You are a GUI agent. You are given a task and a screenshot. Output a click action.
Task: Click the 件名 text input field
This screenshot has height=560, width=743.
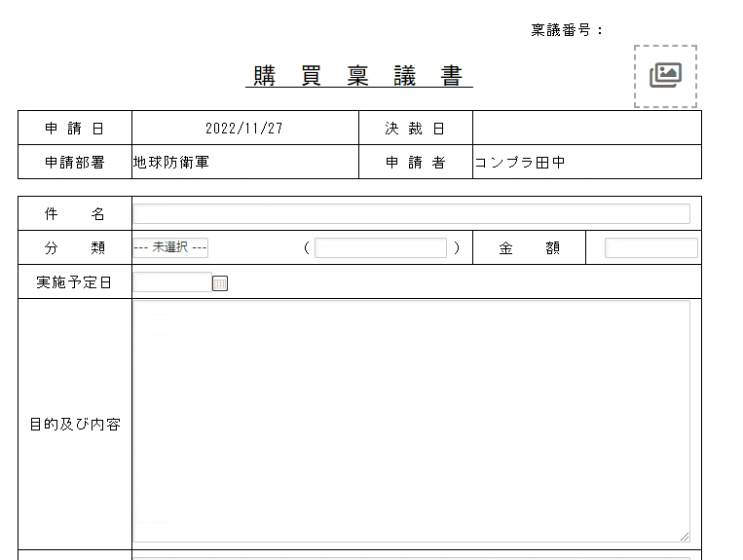click(411, 213)
